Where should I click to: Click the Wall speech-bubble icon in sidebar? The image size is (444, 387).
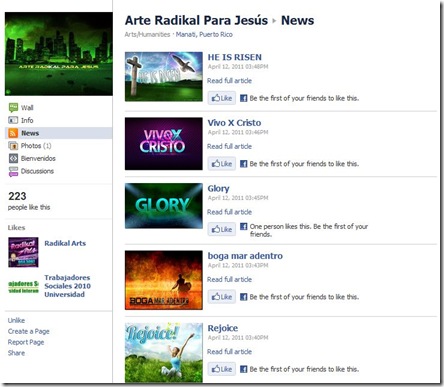click(x=13, y=107)
